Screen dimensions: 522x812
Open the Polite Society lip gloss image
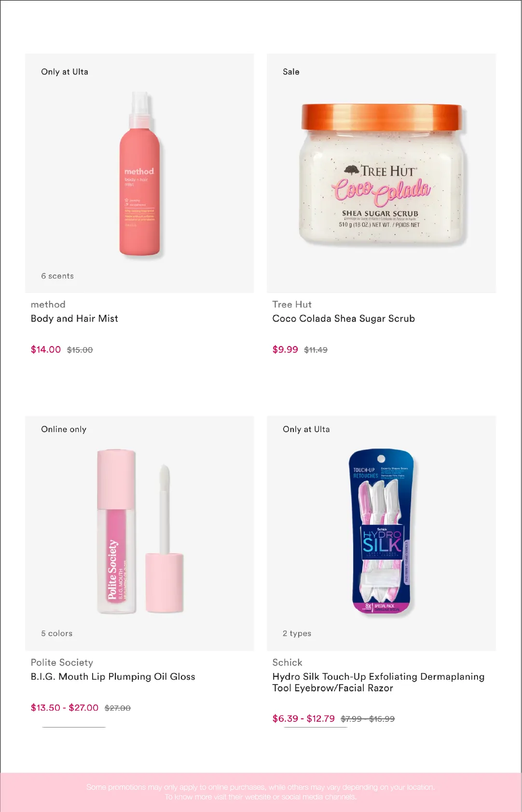tap(140, 532)
